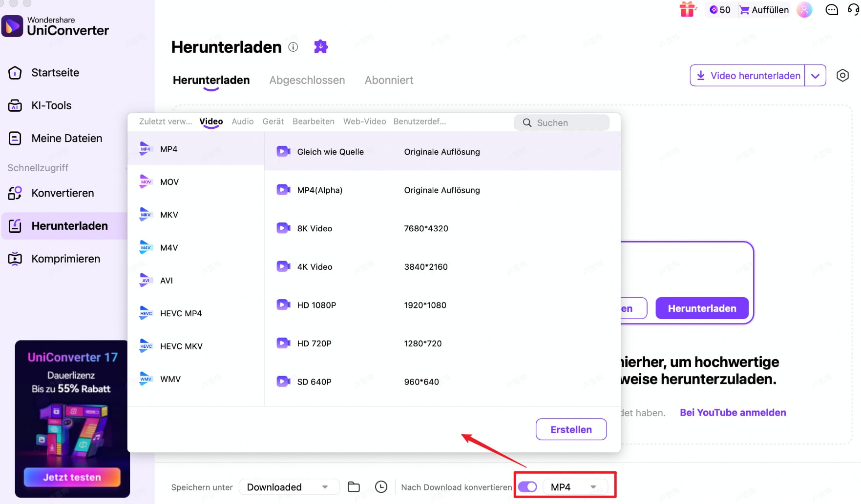Disable the Nach Download konvertieren toggle
The width and height of the screenshot is (861, 504).
[527, 486]
